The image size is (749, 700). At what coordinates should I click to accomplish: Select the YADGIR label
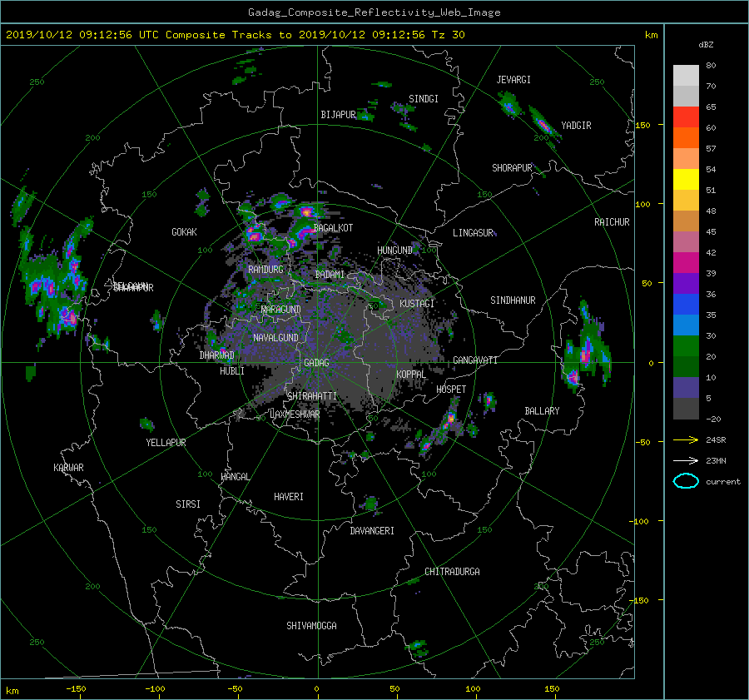(576, 126)
